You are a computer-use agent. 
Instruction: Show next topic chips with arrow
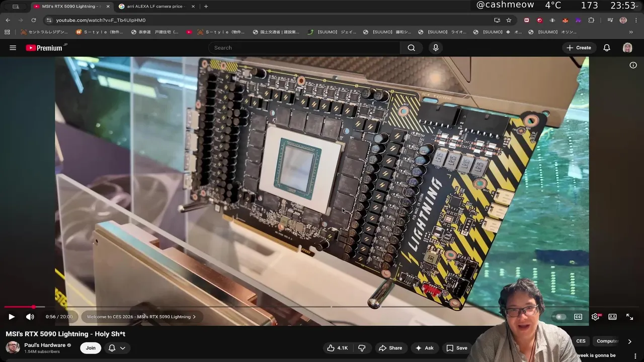coord(629,341)
